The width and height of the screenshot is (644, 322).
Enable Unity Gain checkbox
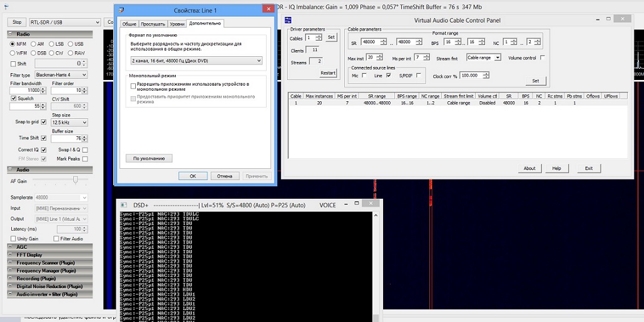click(x=13, y=239)
